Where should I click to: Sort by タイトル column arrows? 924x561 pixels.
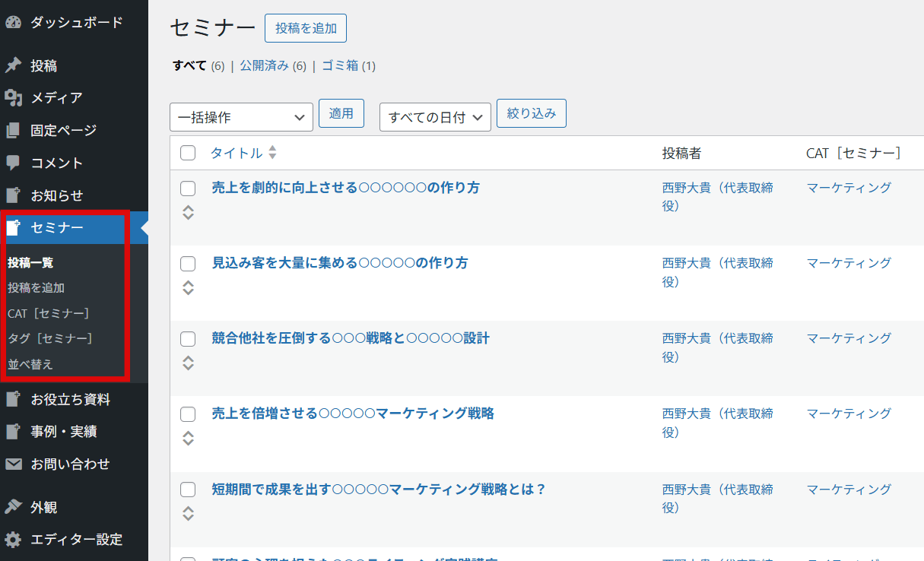[x=272, y=153]
